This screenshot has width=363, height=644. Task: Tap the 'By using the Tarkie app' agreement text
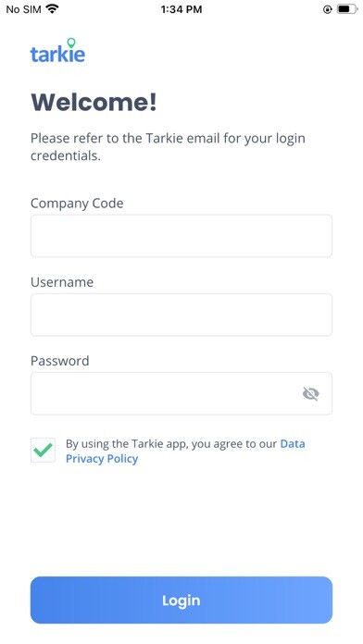tap(171, 443)
